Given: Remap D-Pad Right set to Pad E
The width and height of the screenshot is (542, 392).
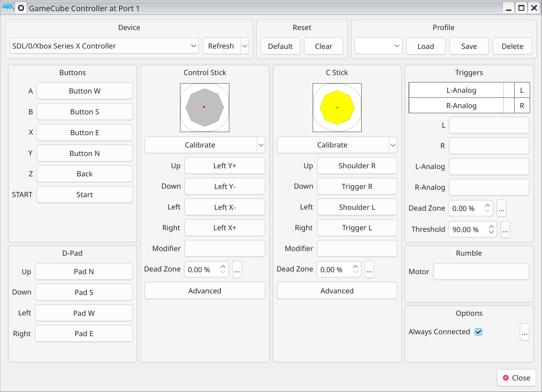Looking at the screenshot, I should (84, 333).
